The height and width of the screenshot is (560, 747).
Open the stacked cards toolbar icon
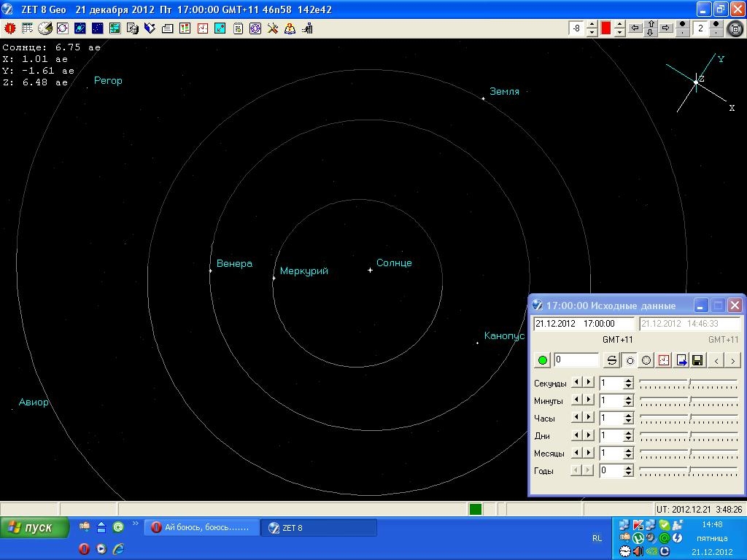(167, 28)
